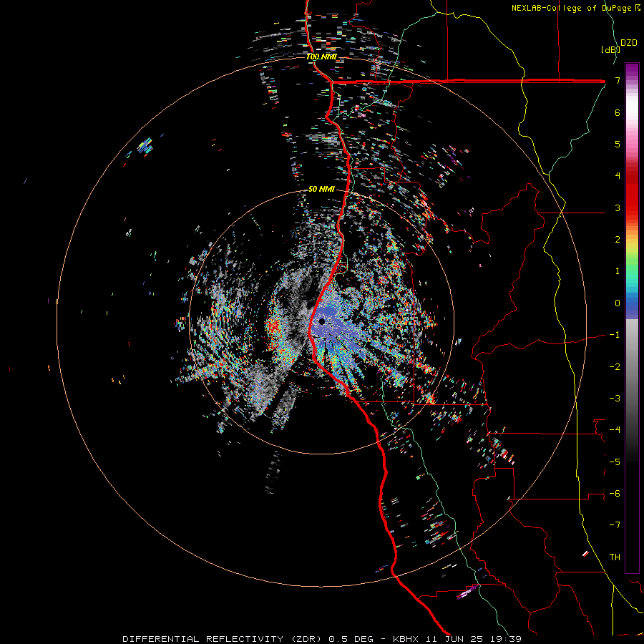Image resolution: width=644 pixels, height=644 pixels.
Task: Click the ZDR color scale bar
Action: click(632, 318)
